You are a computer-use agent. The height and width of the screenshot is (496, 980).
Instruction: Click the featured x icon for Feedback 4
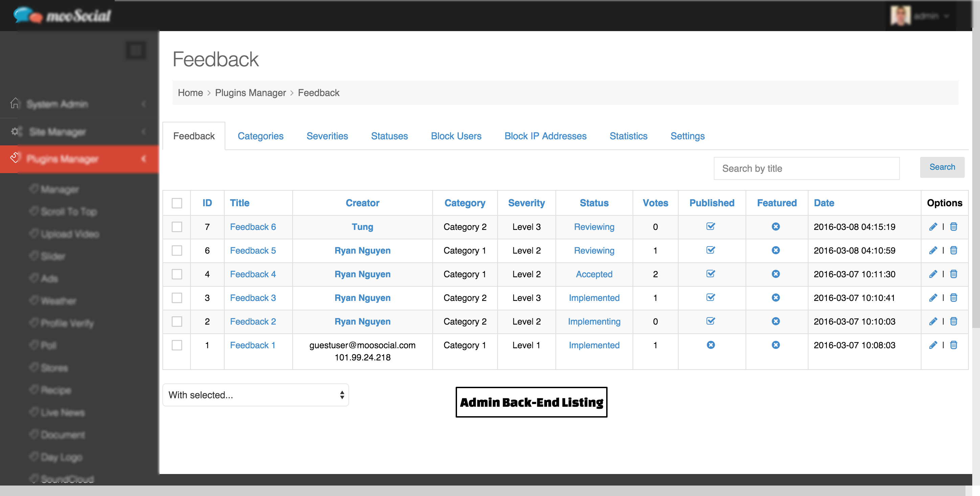(x=776, y=274)
